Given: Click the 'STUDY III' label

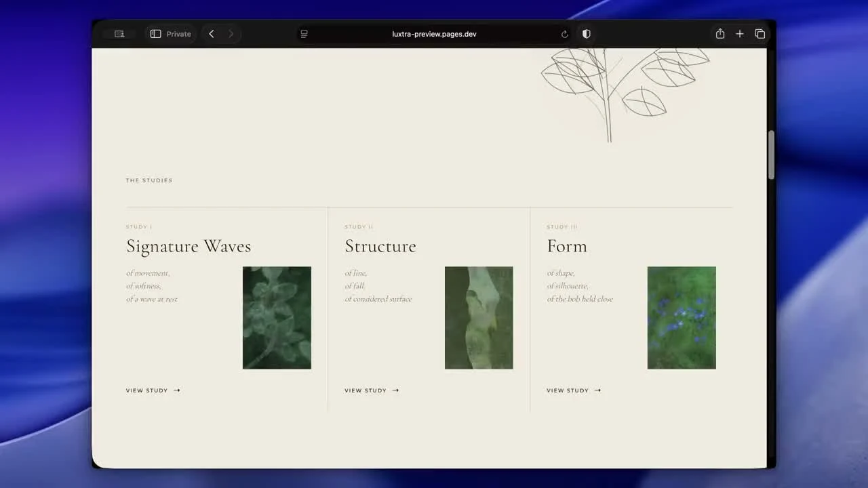Looking at the screenshot, I should pyautogui.click(x=562, y=227).
